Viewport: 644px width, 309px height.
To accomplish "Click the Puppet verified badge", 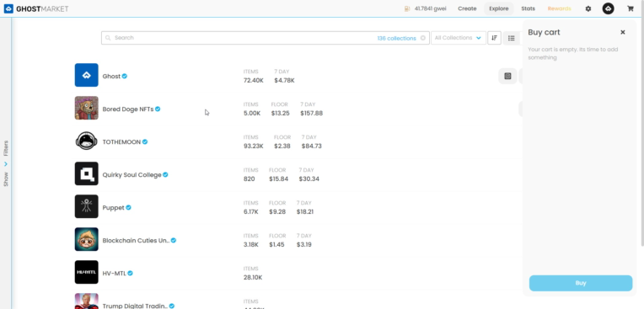I will (129, 207).
